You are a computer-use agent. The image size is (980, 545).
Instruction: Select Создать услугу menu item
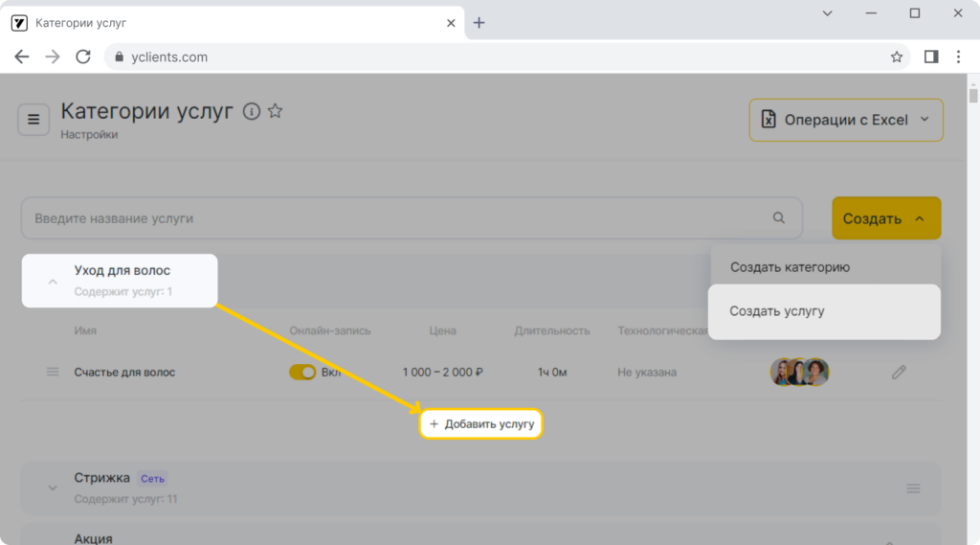824,311
